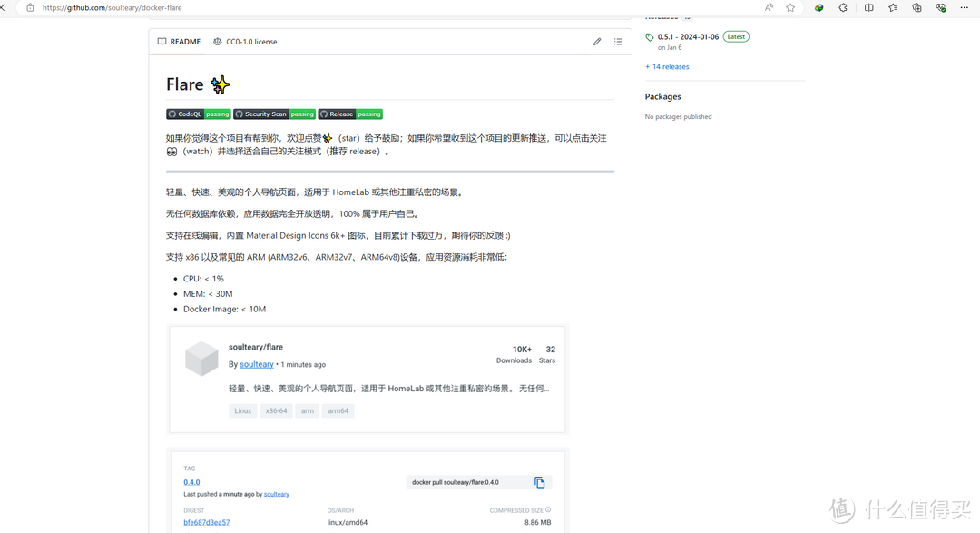Click the Release passing badge
The image size is (980, 533).
(350, 114)
